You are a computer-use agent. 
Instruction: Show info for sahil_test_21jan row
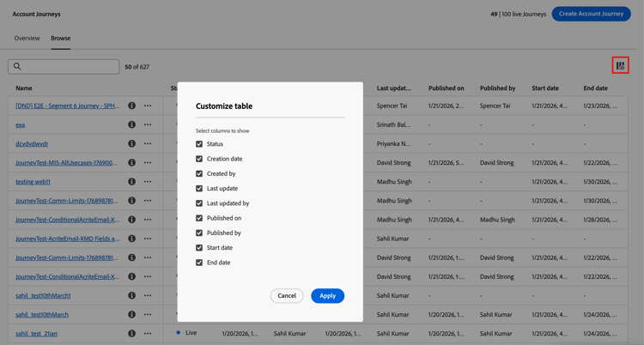click(x=132, y=333)
